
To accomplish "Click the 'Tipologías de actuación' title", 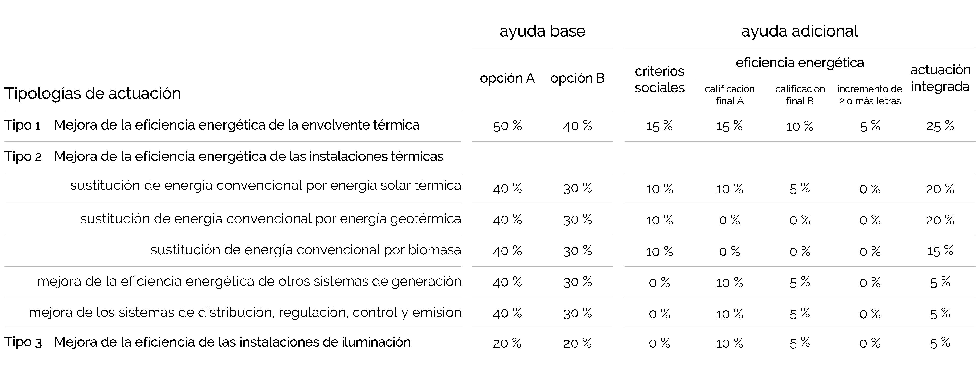I will click(x=92, y=93).
